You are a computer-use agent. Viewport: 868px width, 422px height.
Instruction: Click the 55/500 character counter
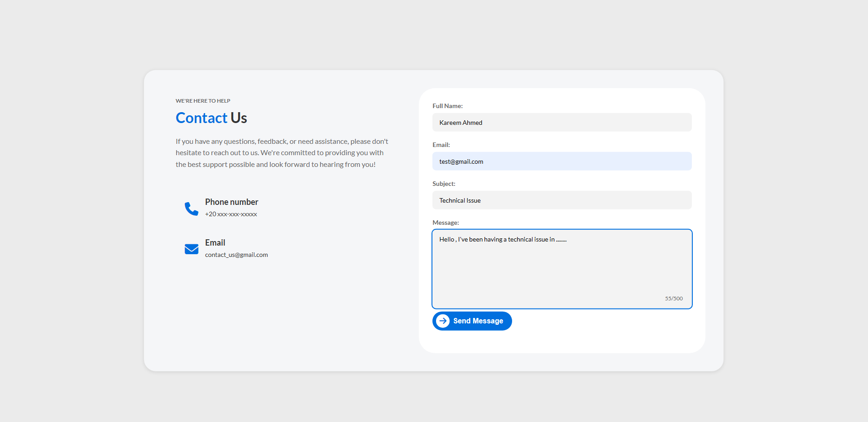(673, 298)
